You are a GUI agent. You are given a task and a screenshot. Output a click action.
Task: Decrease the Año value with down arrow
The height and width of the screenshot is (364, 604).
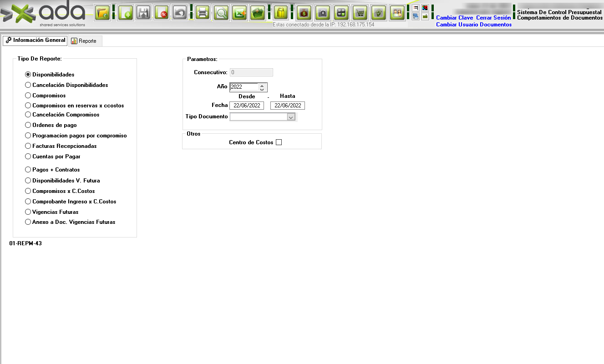point(262,89)
